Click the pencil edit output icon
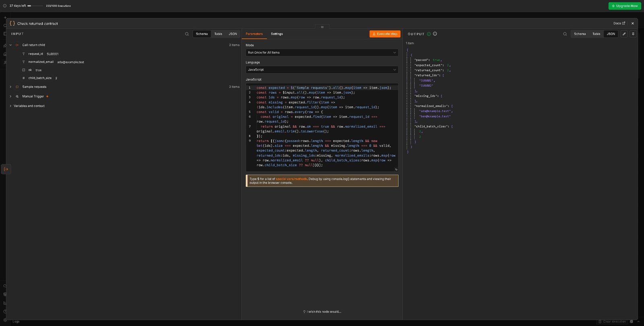 pyautogui.click(x=624, y=34)
